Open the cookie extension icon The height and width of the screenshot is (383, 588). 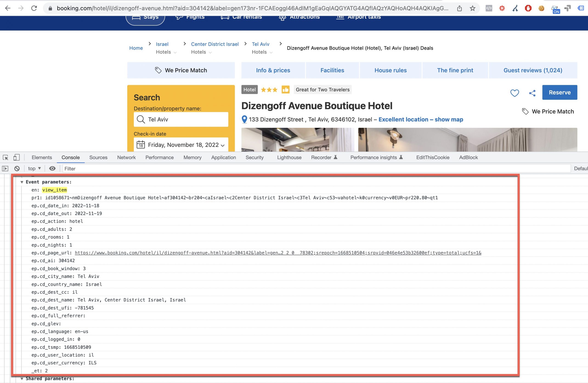(541, 8)
